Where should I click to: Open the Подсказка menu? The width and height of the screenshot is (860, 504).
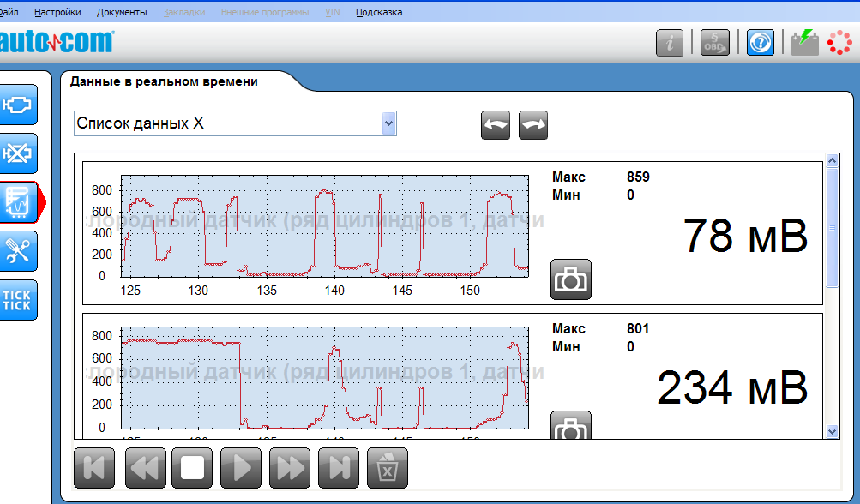click(378, 12)
